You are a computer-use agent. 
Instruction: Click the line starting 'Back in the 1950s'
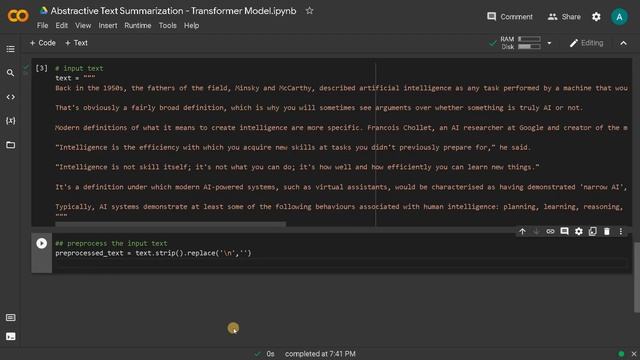tap(342, 88)
